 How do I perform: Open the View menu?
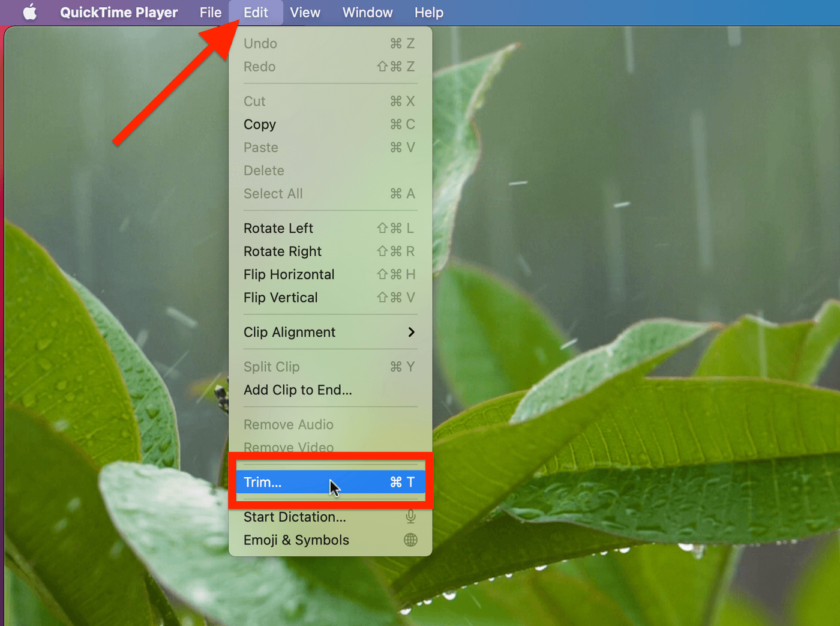[305, 12]
